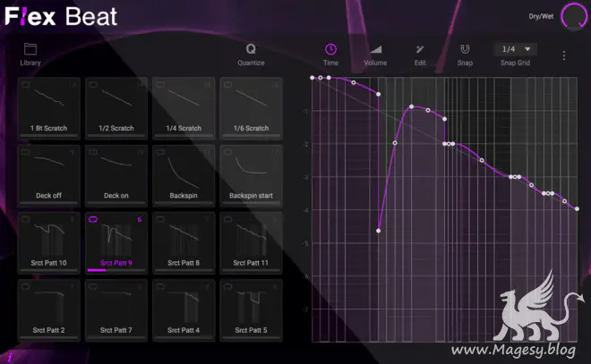591x364 pixels.
Task: Select the curve peak point near -1
Action: (412, 107)
